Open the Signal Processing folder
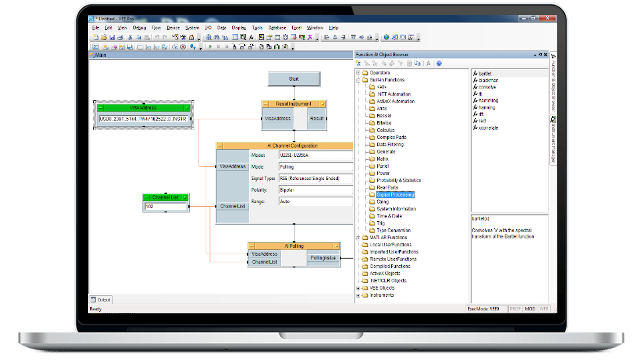Viewport: 644px width, 362px height. pyautogui.click(x=394, y=194)
